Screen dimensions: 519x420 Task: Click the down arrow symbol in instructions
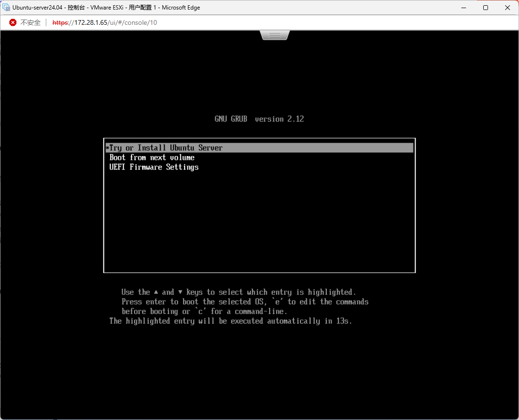[x=180, y=292]
